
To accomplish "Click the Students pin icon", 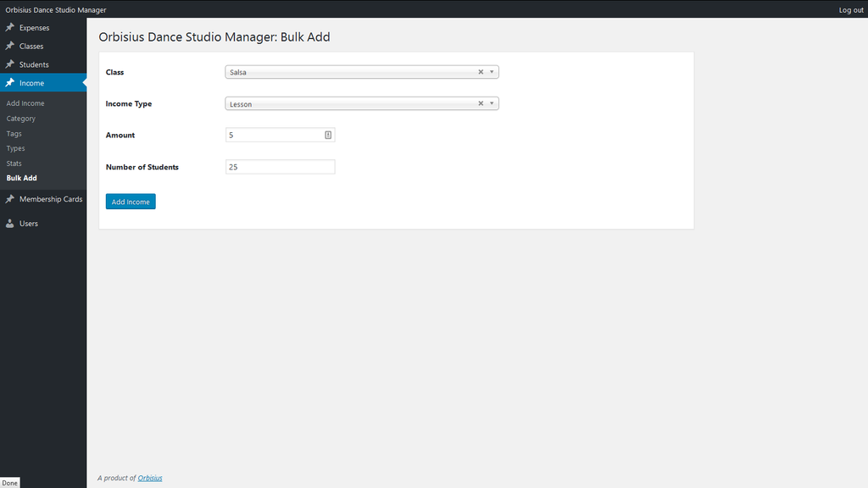I will tap(10, 64).
